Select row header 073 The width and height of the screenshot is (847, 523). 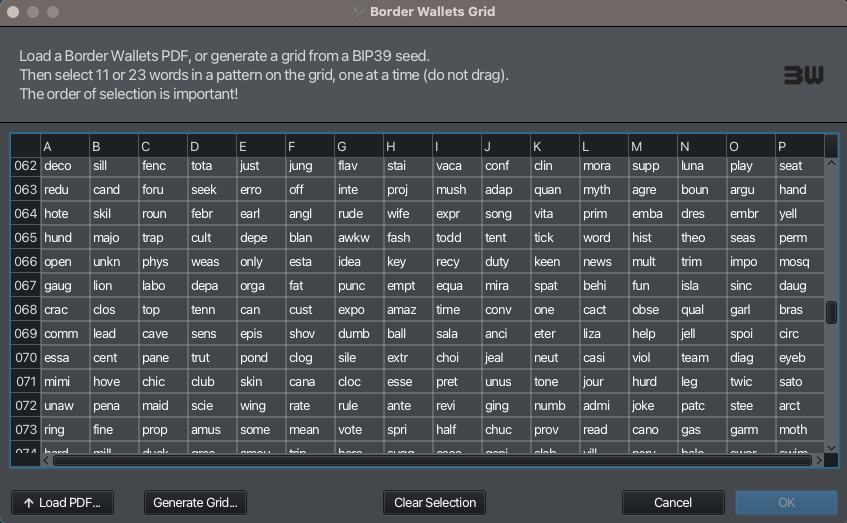click(25, 430)
